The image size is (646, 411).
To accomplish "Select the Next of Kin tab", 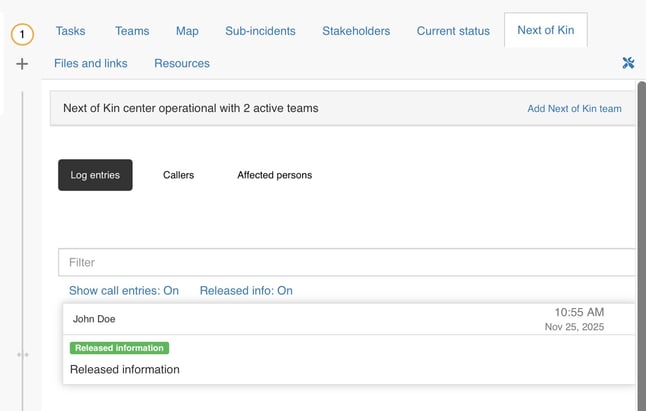I will [x=545, y=31].
